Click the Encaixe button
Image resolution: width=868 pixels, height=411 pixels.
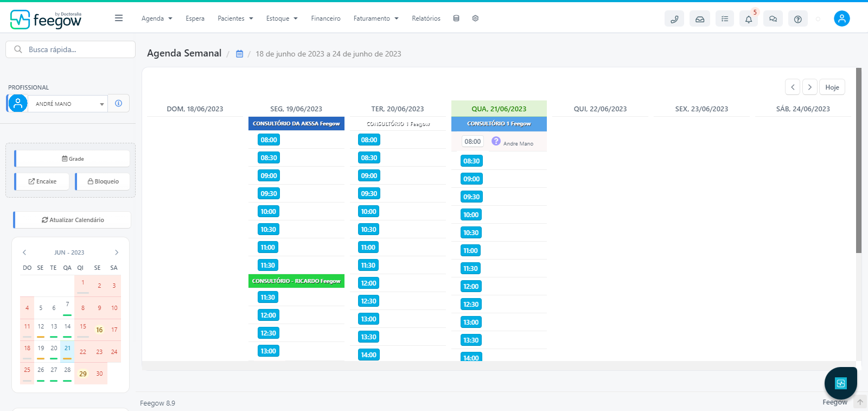coord(42,181)
